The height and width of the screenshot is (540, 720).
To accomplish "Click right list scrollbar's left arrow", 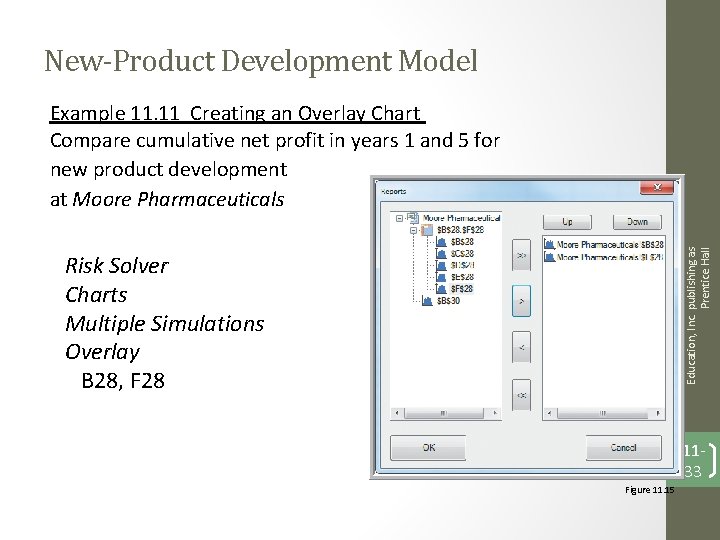I will click(550, 414).
